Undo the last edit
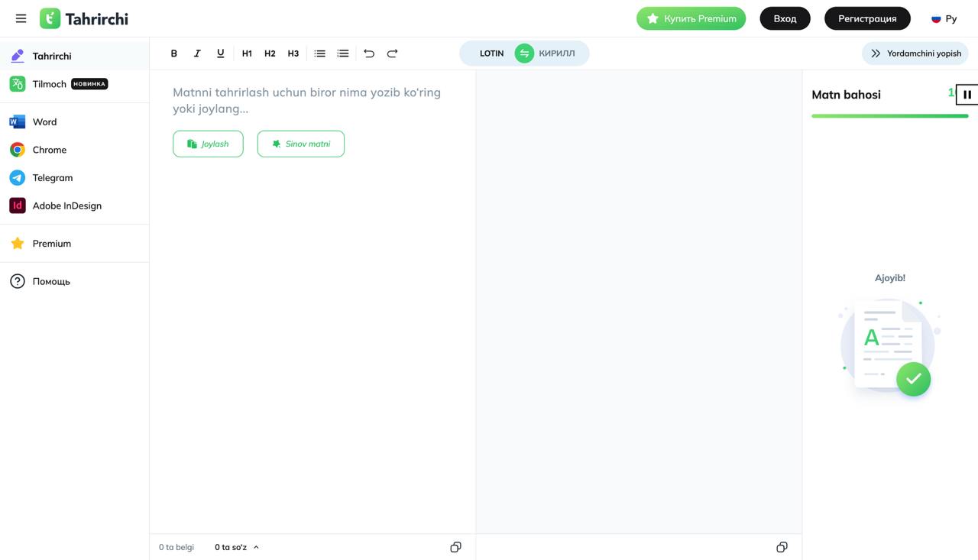The height and width of the screenshot is (560, 978). tap(369, 53)
